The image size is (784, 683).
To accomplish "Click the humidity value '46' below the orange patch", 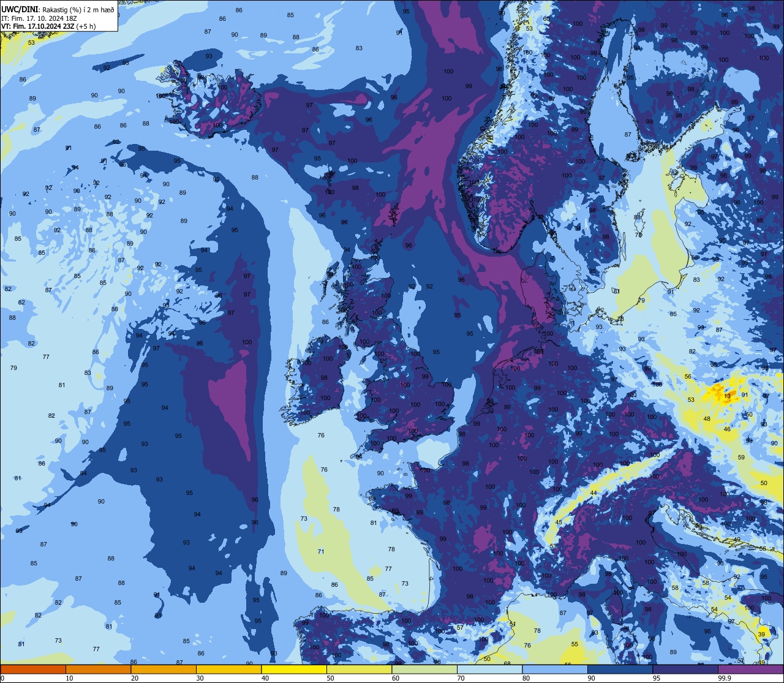I will [727, 429].
